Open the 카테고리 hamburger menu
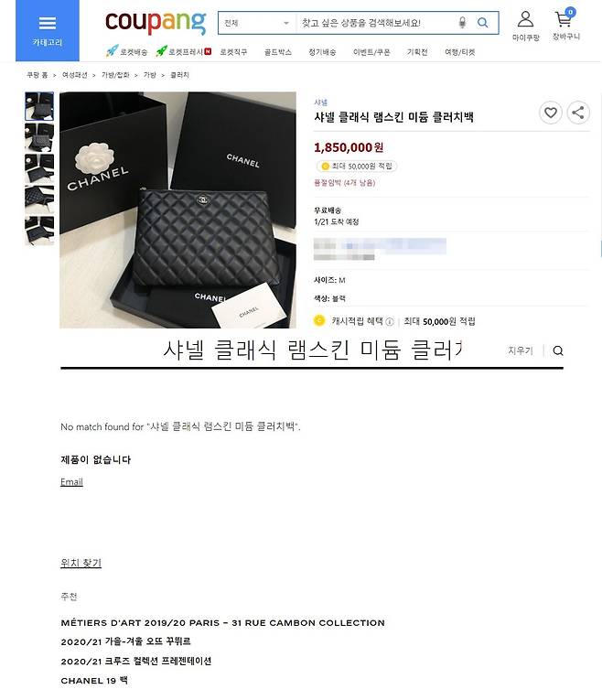The image size is (602, 700). 48,30
